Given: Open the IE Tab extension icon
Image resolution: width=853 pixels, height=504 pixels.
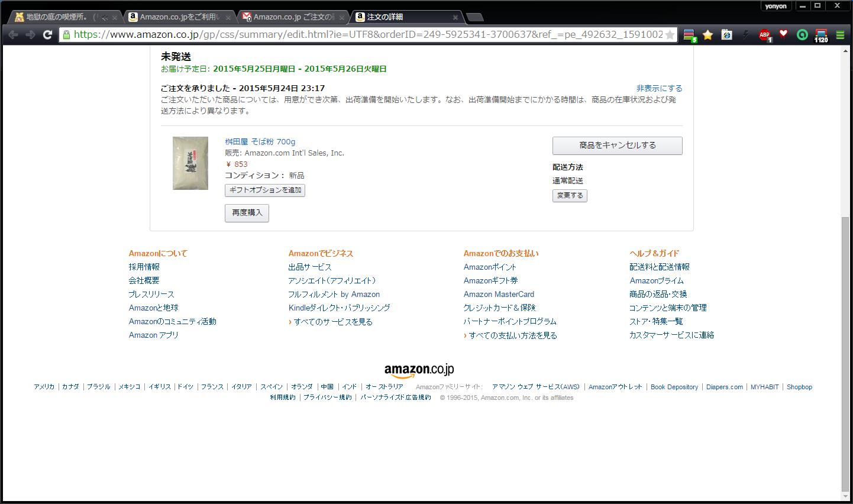Looking at the screenshot, I should pos(726,35).
